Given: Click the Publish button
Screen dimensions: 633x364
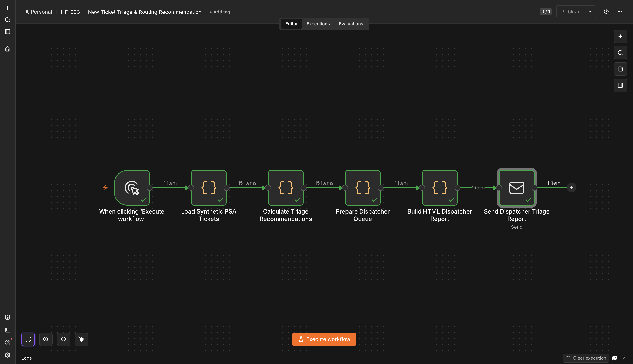Looking at the screenshot, I should [x=570, y=12].
